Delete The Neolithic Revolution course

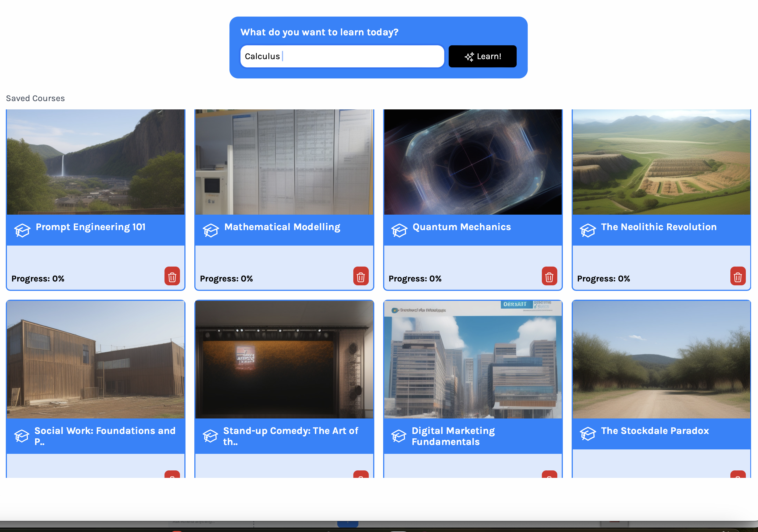[x=738, y=276]
